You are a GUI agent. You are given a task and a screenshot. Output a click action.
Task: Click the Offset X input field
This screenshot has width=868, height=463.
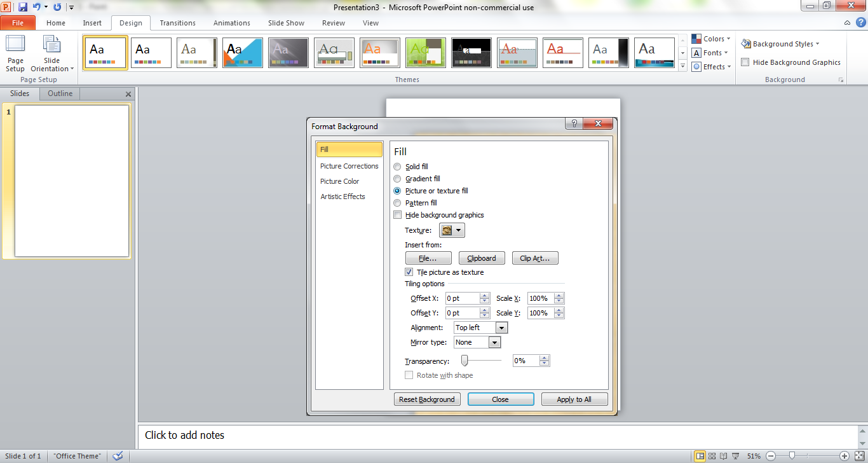point(462,298)
